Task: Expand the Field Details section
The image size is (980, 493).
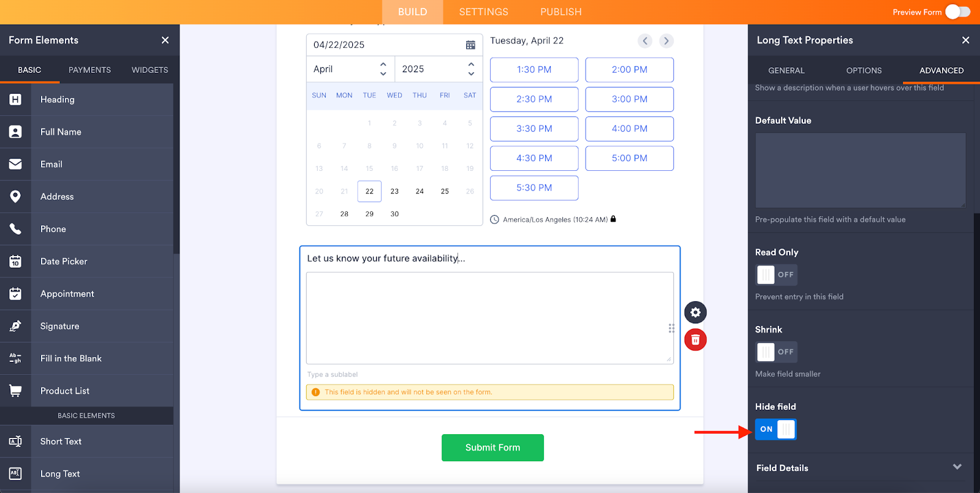Action: click(x=957, y=467)
